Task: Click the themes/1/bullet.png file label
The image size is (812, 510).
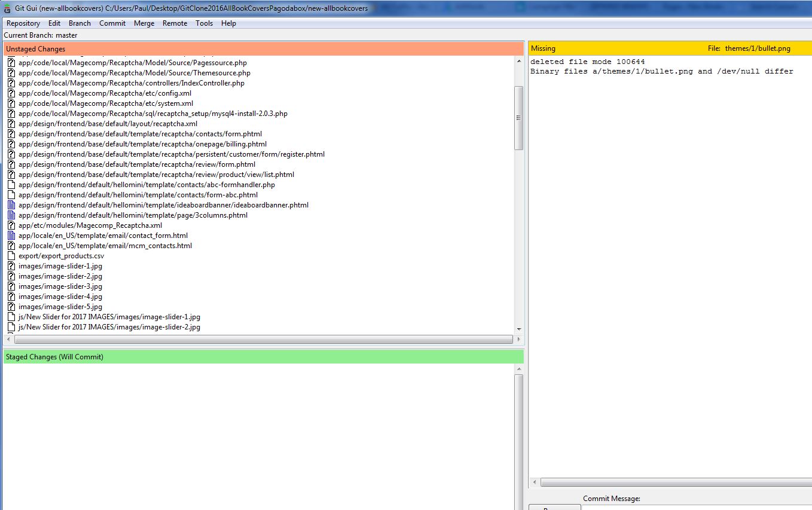Action: click(758, 48)
